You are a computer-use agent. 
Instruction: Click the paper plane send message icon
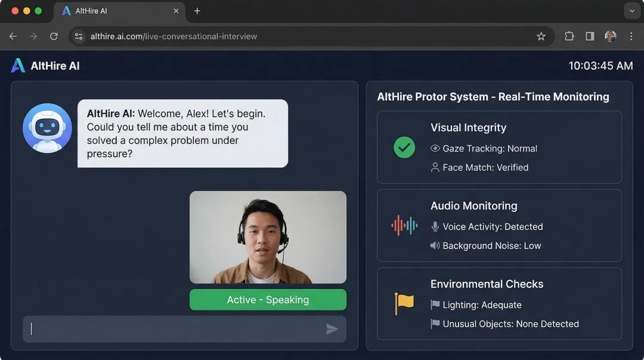(332, 329)
